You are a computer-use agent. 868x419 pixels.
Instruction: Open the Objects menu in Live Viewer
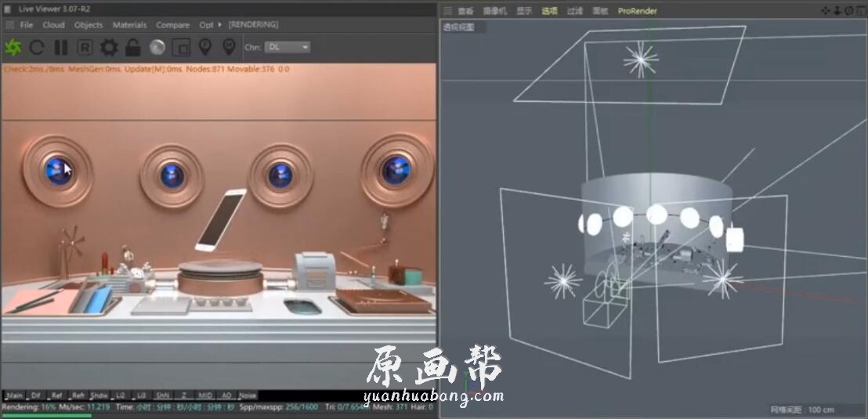click(x=89, y=25)
